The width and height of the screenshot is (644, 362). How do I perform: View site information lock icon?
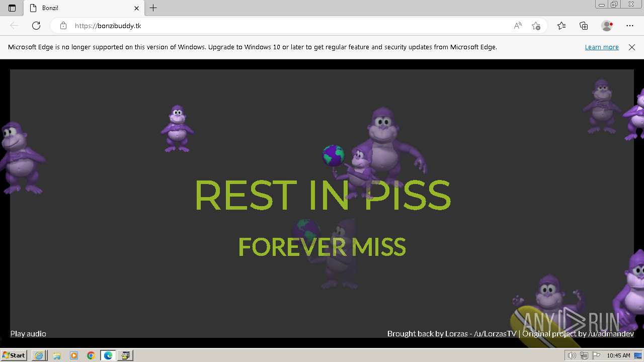click(63, 26)
